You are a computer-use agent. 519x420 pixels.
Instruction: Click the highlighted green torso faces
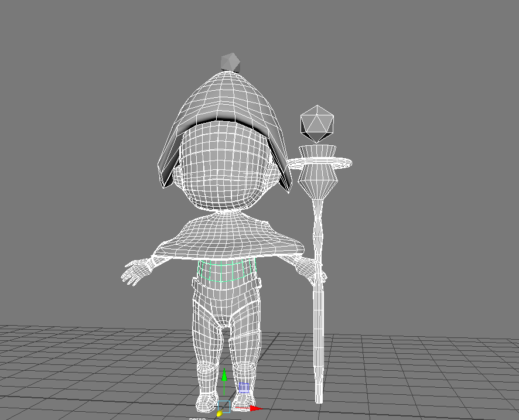[x=227, y=271]
